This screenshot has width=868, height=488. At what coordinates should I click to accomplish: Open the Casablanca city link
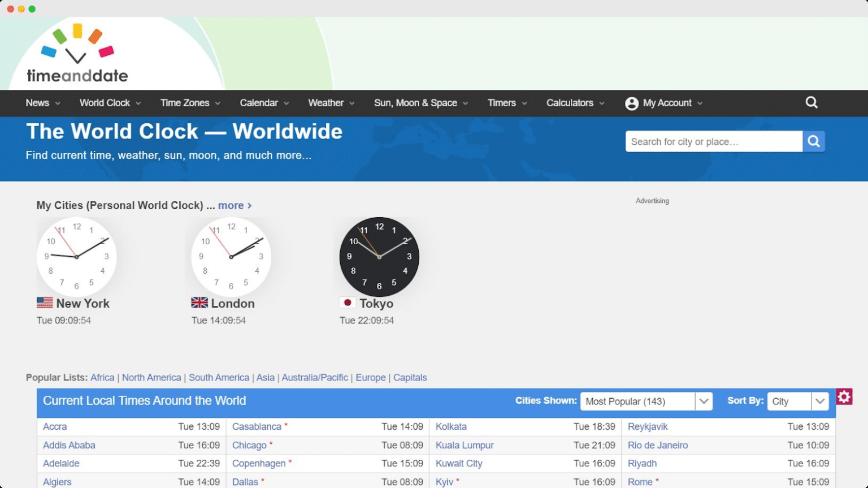click(257, 426)
